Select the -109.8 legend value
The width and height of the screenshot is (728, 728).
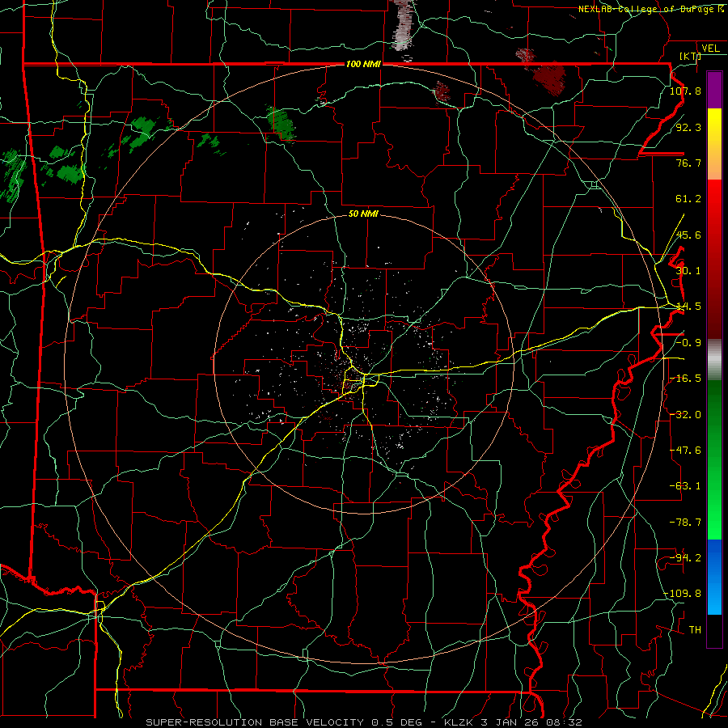tap(683, 594)
